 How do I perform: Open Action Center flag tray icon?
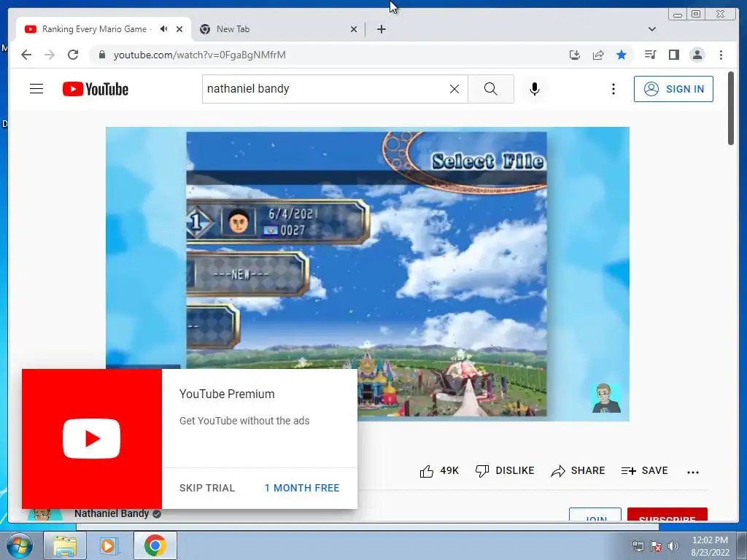click(656, 546)
